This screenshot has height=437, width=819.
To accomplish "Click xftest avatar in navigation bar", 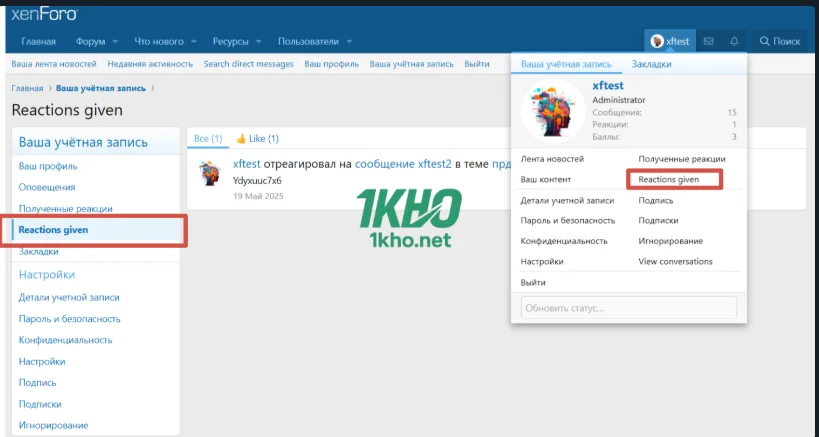I will click(x=658, y=41).
